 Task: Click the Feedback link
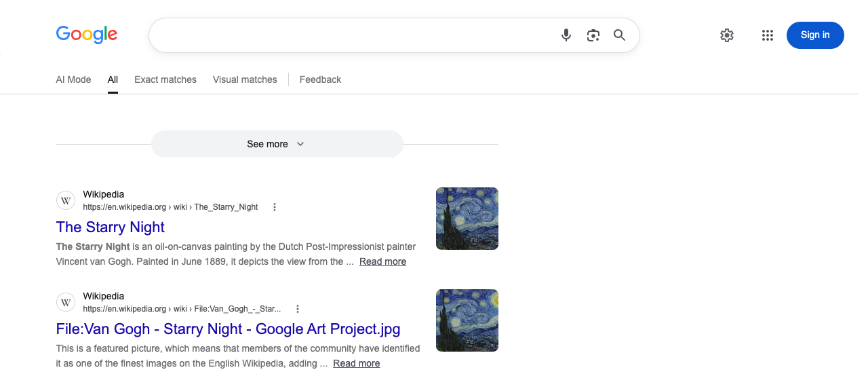click(x=320, y=79)
